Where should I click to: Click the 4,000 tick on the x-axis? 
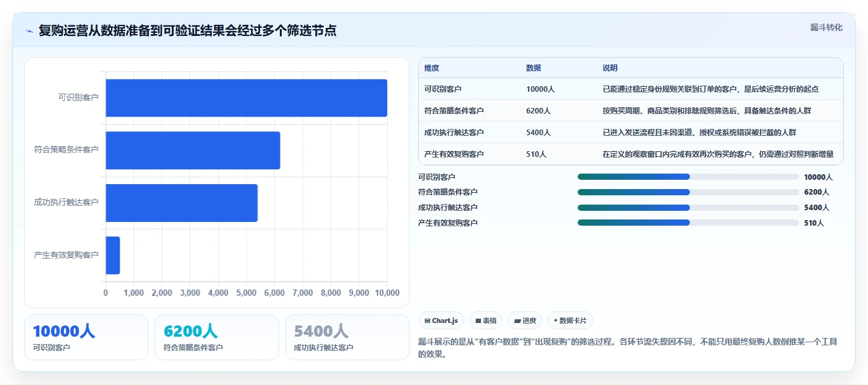218,293
